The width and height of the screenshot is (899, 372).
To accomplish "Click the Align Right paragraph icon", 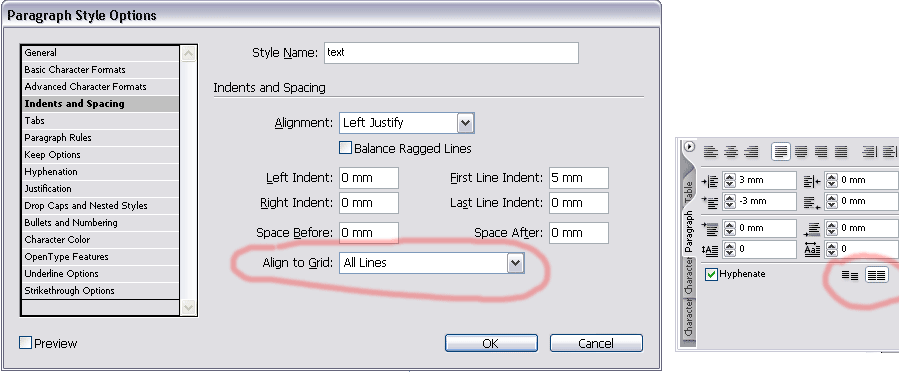I will click(751, 151).
